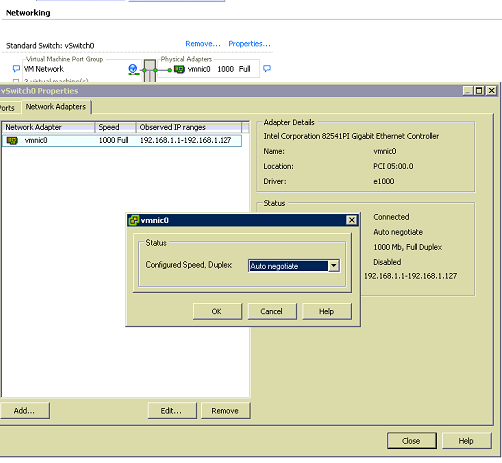Click the Standard Switch: vSwitch0 heading
This screenshot has height=463, width=502.
50,46
